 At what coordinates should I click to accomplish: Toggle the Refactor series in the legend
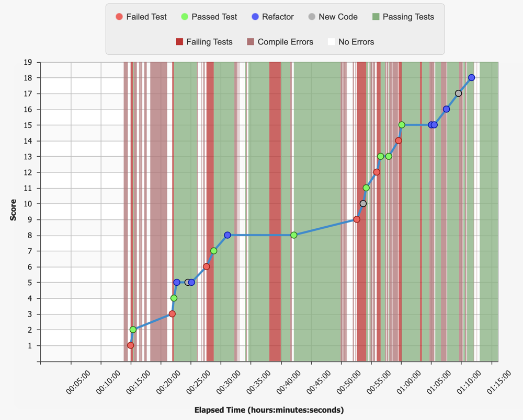tap(272, 17)
